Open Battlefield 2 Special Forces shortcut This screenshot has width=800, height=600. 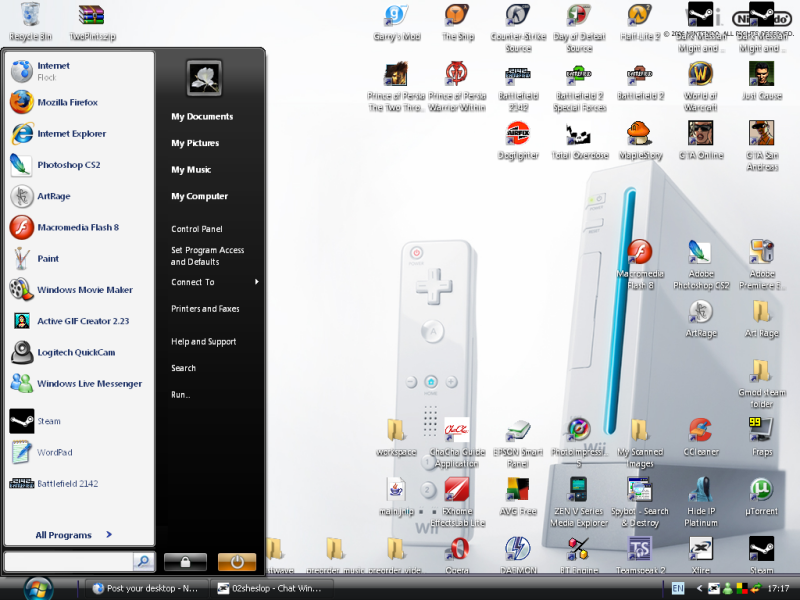(579, 87)
